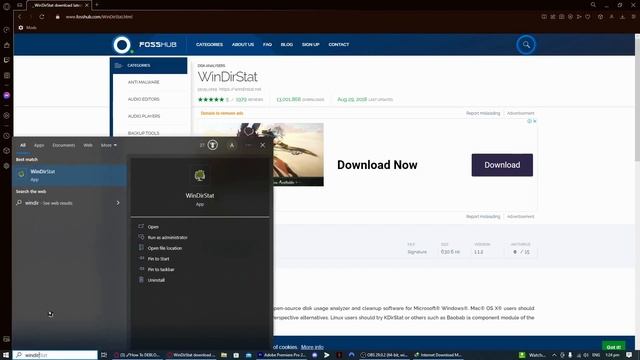Viewport: 640px width, 360px height.
Task: Open the WinDirStat best match result
Action: [69, 175]
